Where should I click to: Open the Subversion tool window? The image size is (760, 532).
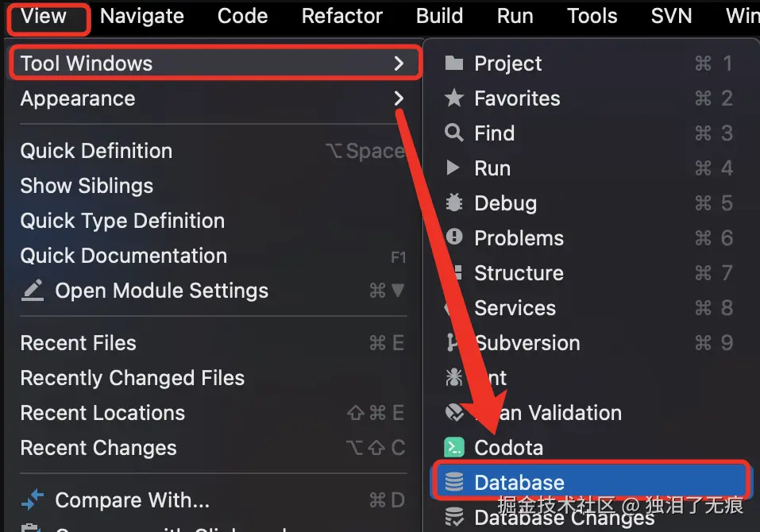click(527, 343)
